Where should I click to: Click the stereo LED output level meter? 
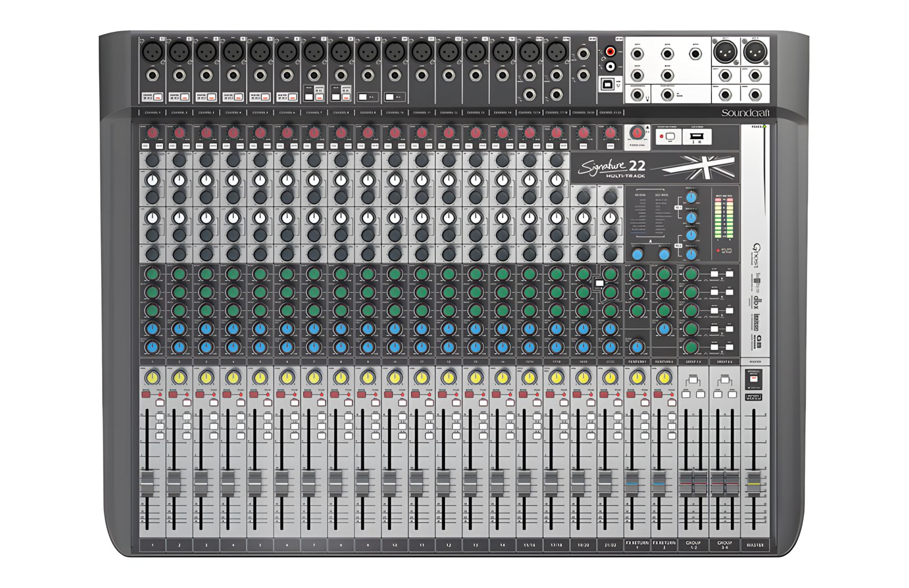tap(724, 218)
